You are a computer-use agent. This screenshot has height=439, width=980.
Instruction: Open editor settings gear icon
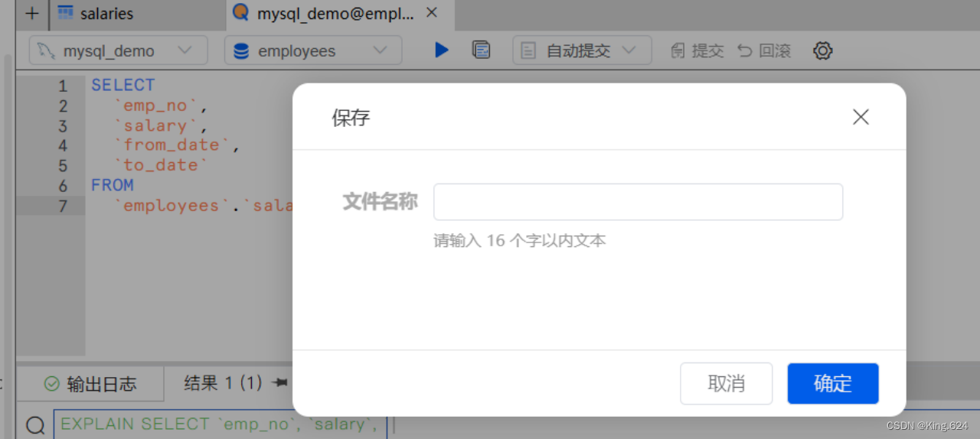(823, 51)
